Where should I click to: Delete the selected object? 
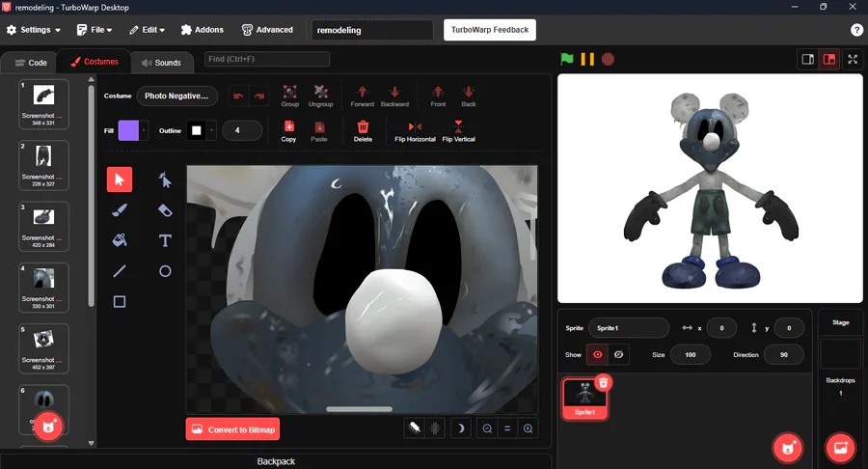[363, 131]
